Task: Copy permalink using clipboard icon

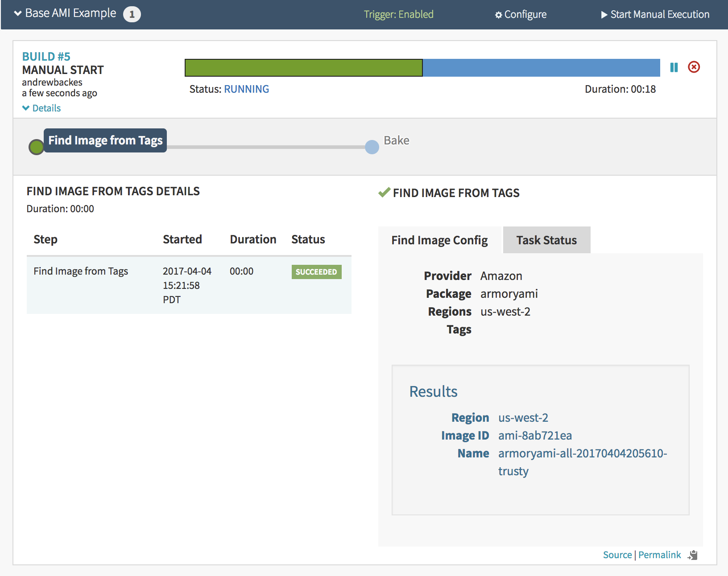Action: (693, 555)
